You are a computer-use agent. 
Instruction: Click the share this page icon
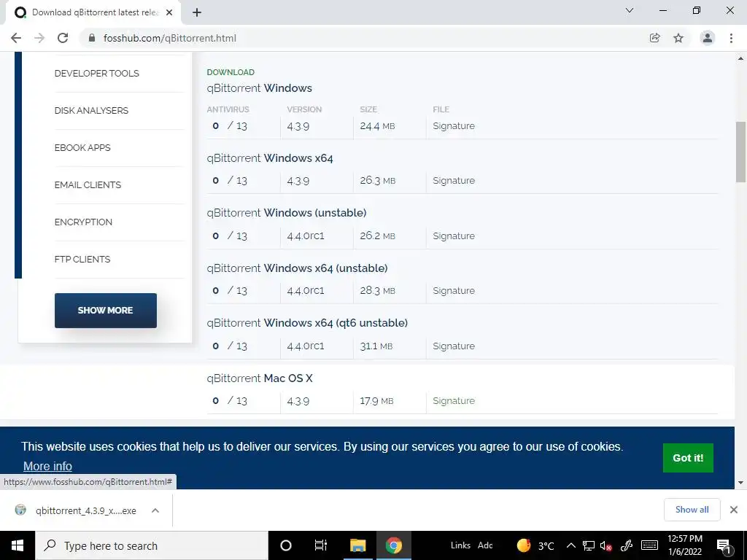pos(655,38)
